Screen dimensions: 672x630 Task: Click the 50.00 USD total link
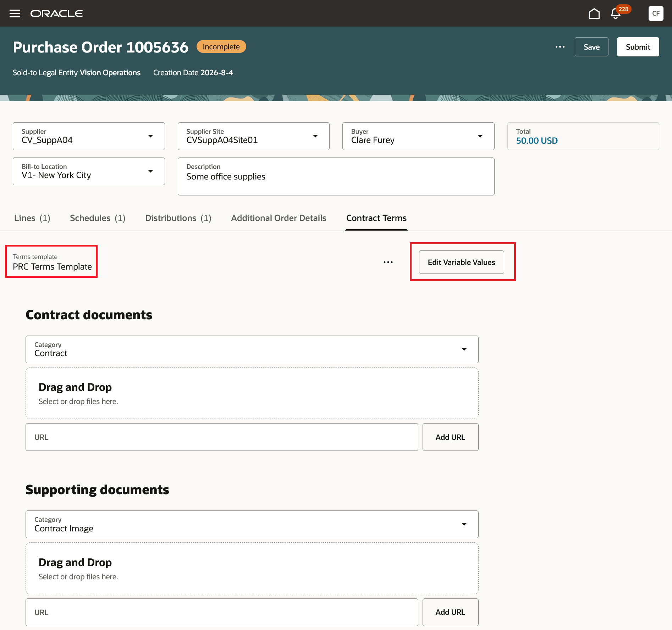(537, 141)
